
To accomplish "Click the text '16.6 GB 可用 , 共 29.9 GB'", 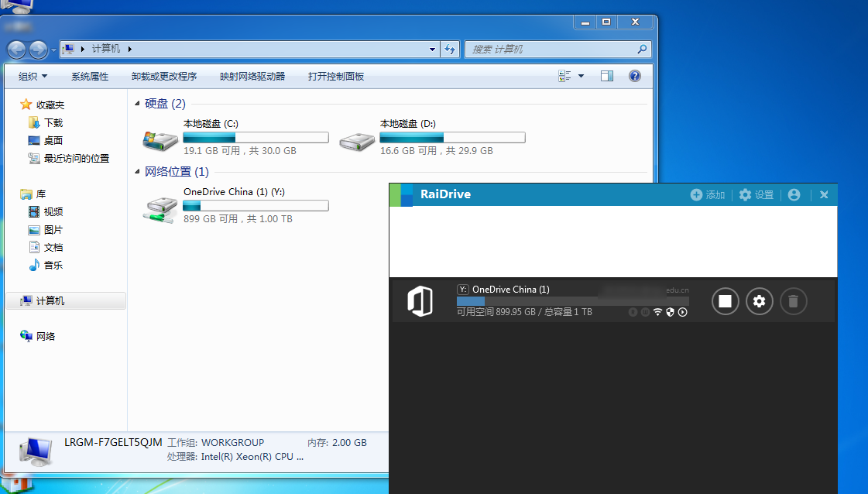I will tap(436, 151).
